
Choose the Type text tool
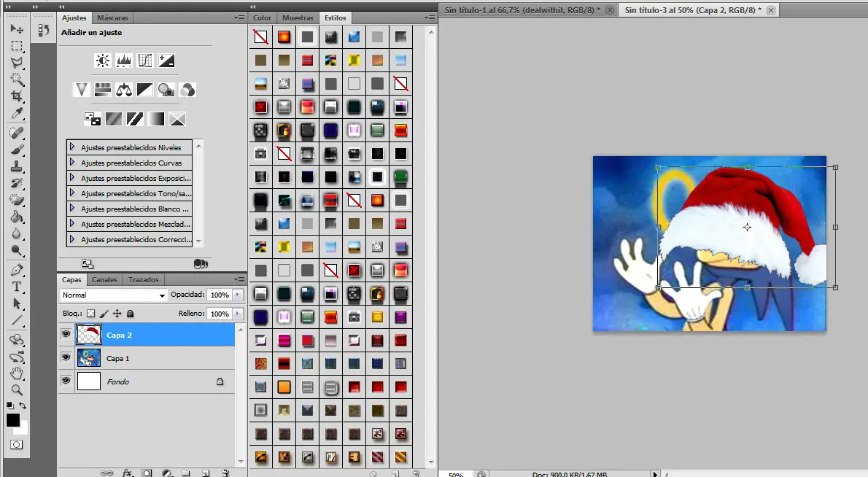16,287
